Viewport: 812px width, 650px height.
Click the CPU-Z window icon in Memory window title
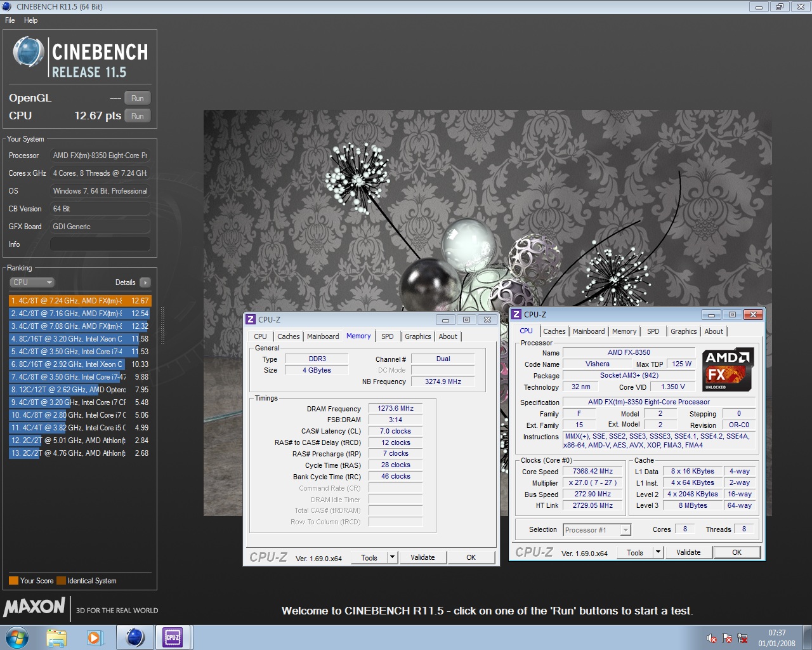coord(251,319)
